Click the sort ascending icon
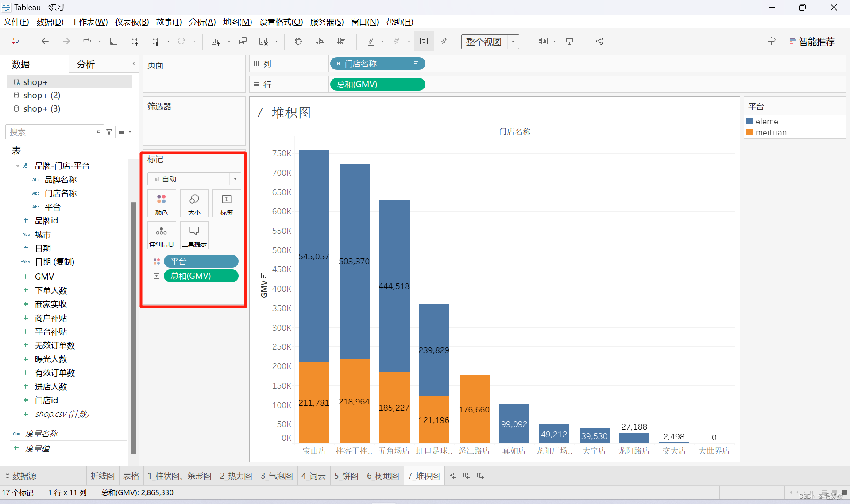 coord(320,41)
